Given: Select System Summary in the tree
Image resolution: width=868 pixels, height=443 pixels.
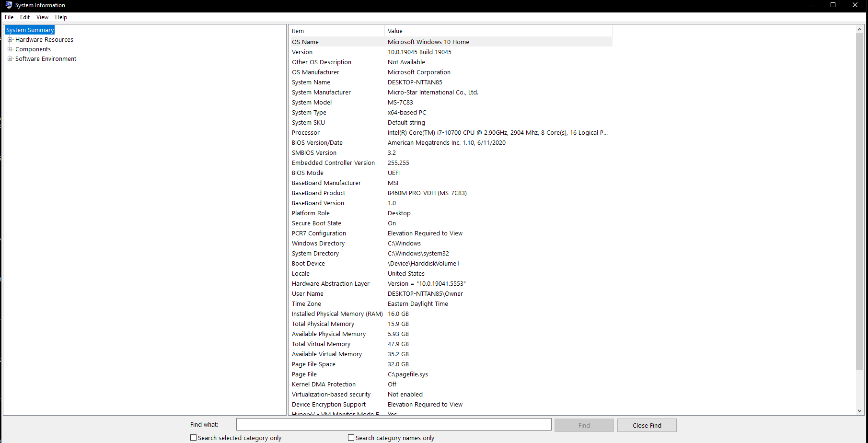Looking at the screenshot, I should (x=30, y=30).
